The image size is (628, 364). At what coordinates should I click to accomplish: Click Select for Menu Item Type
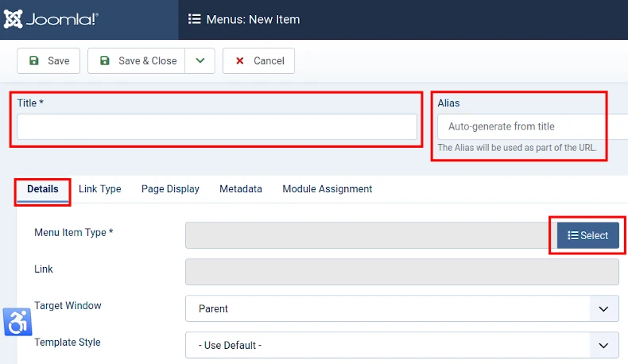[587, 235]
